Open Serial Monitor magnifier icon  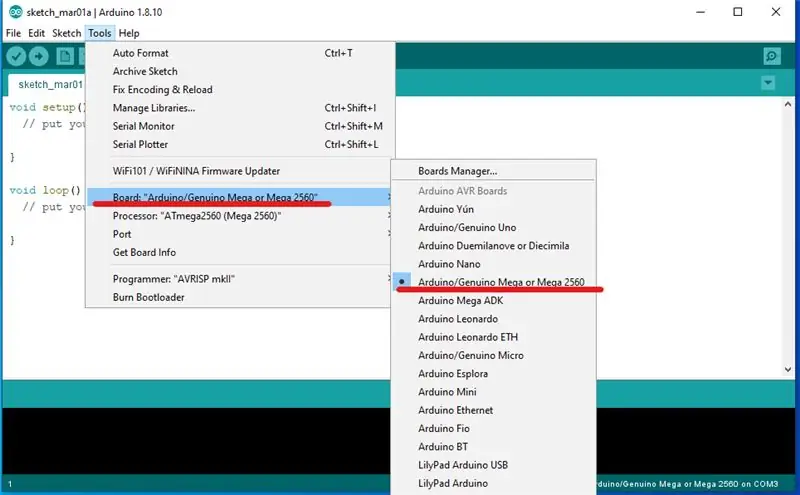[x=772, y=56]
